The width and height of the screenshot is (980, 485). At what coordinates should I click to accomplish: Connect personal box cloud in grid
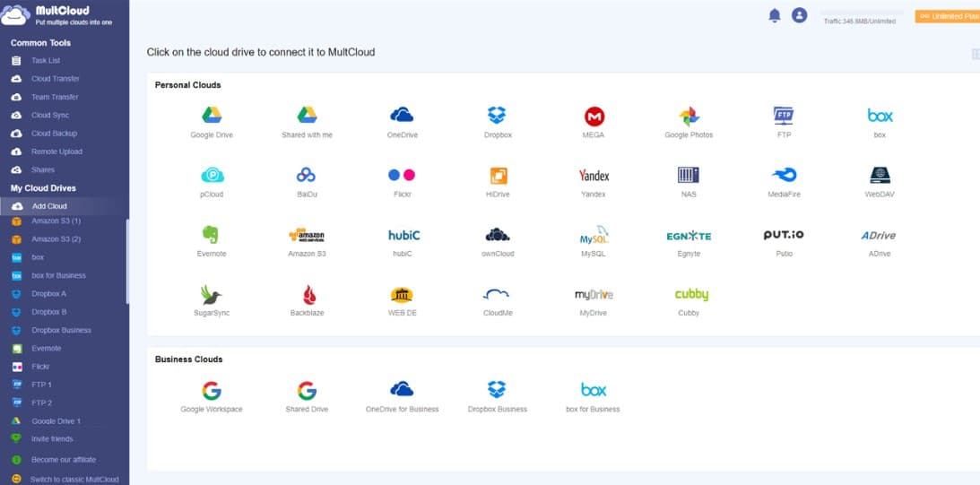click(880, 123)
